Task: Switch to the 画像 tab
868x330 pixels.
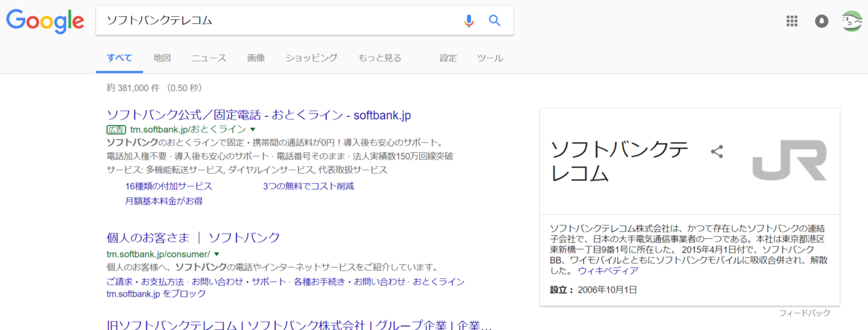Action: (256, 58)
